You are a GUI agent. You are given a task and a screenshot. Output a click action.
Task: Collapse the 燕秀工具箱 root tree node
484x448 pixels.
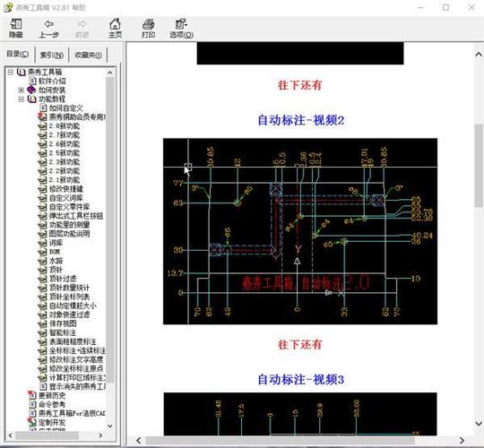pyautogui.click(x=11, y=73)
